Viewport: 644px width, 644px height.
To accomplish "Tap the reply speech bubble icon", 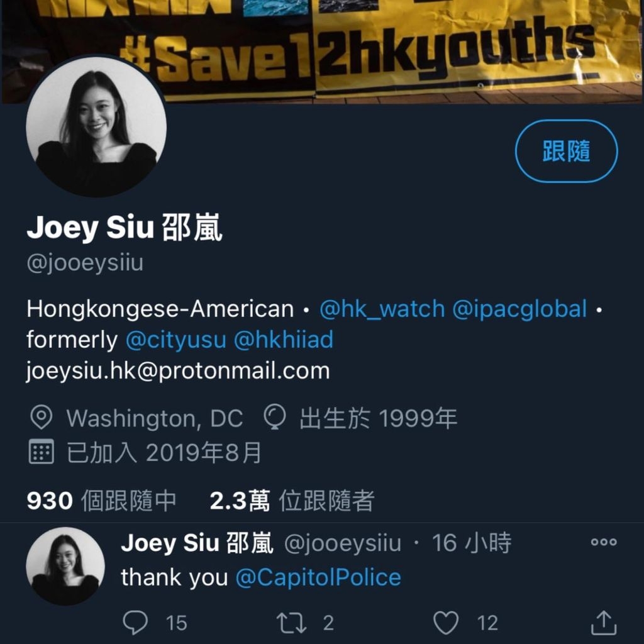I will (135, 623).
